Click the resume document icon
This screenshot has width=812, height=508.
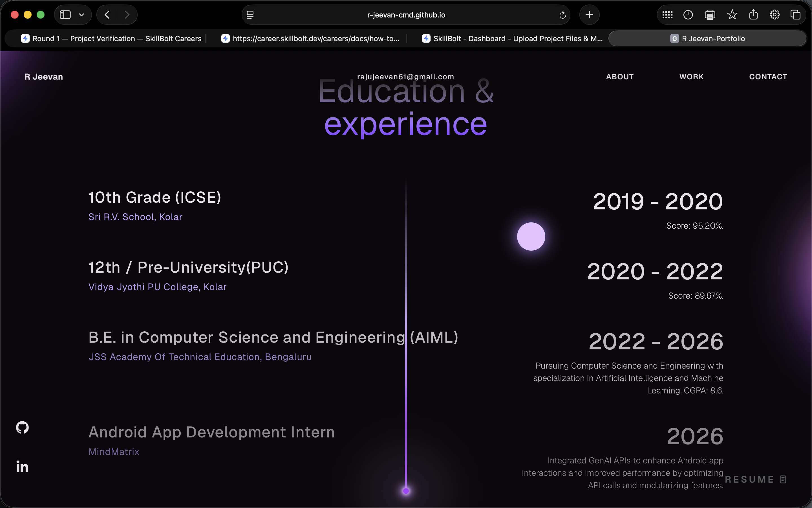(x=783, y=479)
